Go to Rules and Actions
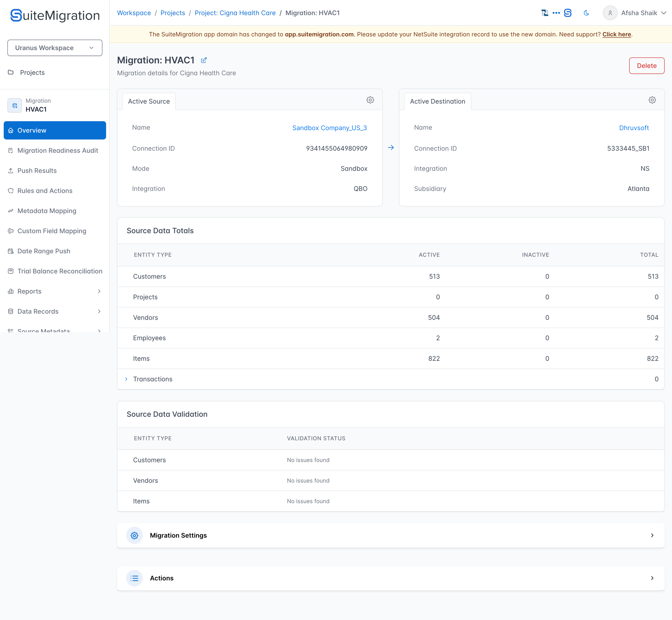Viewport: 672px width, 620px height. 45,191
